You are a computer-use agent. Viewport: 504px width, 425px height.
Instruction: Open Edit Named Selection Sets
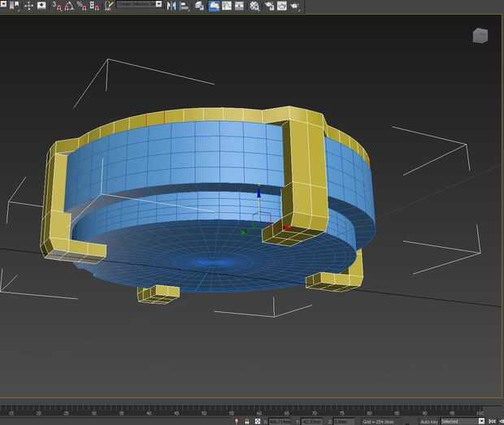[108, 6]
